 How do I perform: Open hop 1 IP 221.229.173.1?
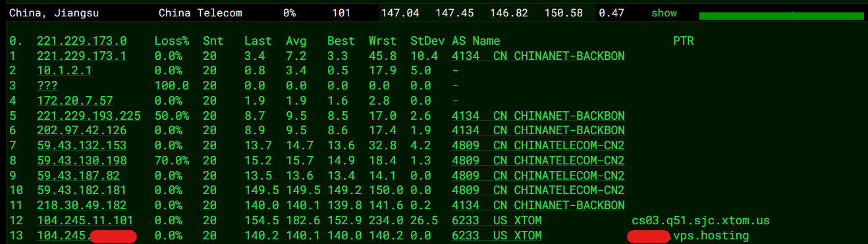point(82,56)
